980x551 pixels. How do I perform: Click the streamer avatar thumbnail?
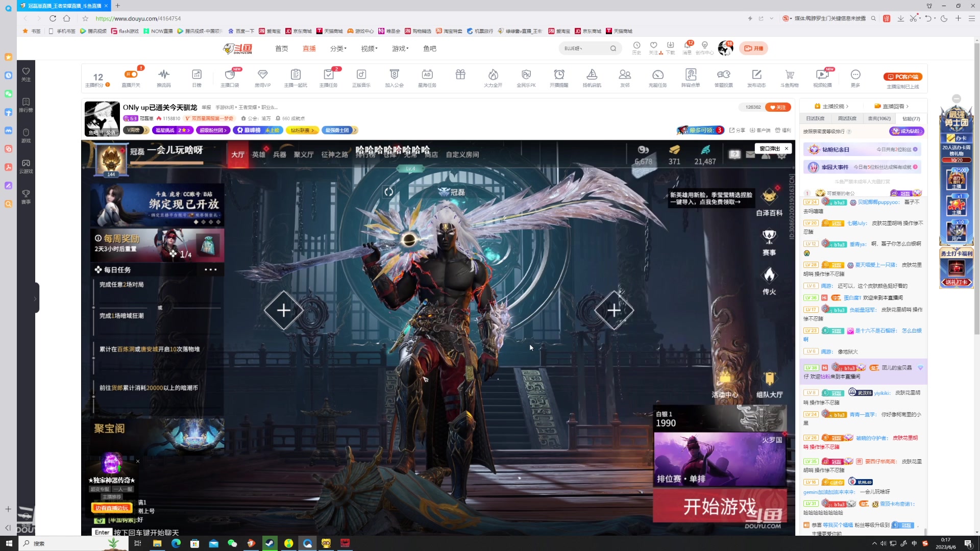102,118
